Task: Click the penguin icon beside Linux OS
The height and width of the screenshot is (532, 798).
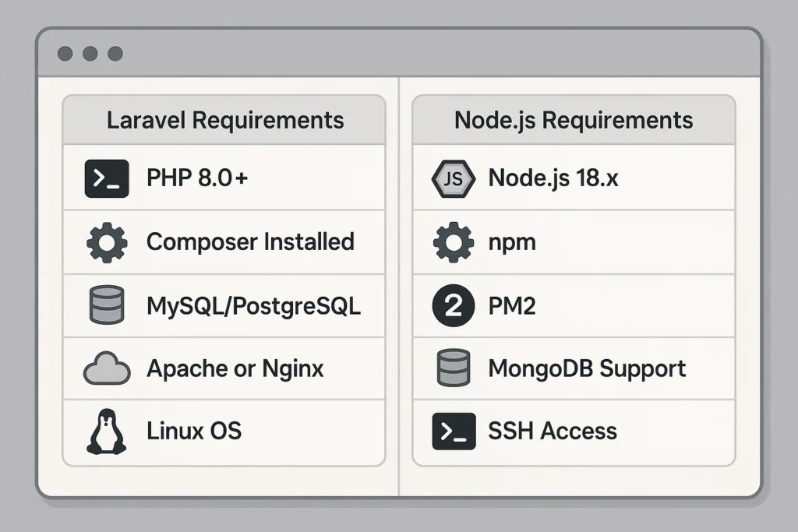Action: click(x=106, y=432)
